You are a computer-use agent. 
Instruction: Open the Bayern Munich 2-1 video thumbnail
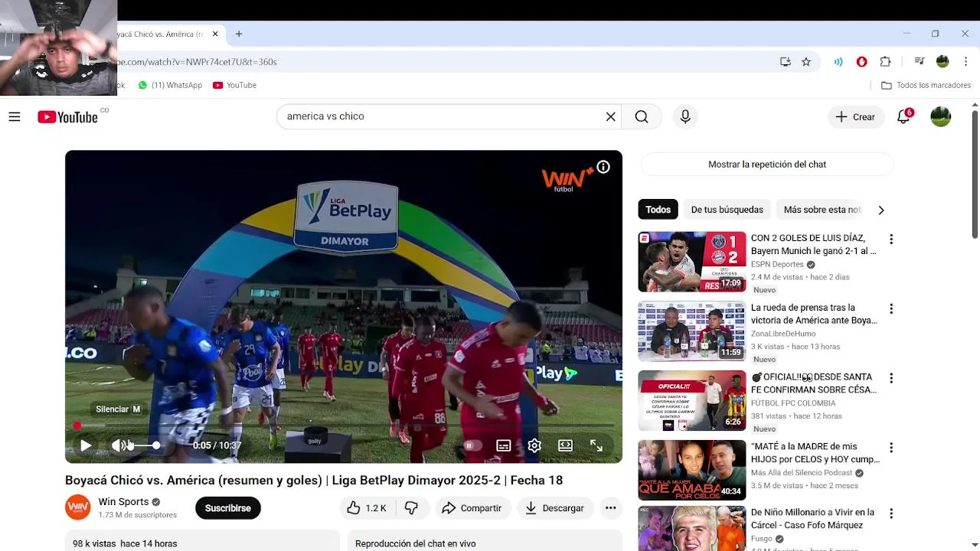point(692,262)
